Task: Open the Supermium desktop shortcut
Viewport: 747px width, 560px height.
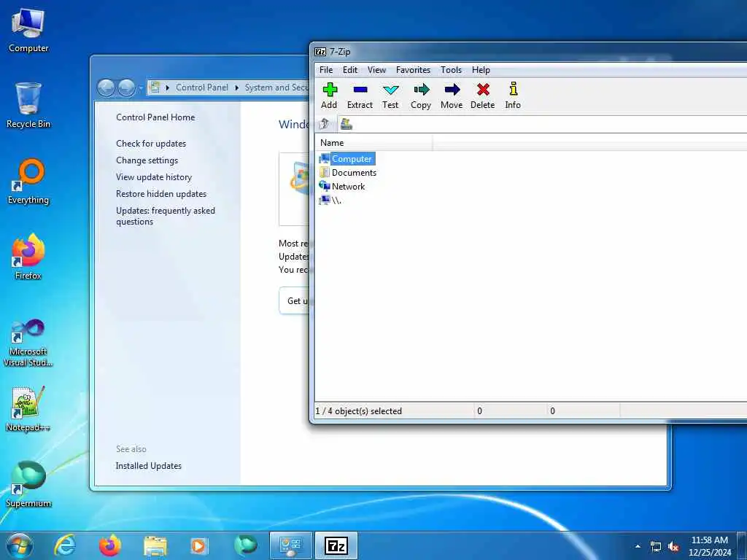Action: (x=28, y=485)
